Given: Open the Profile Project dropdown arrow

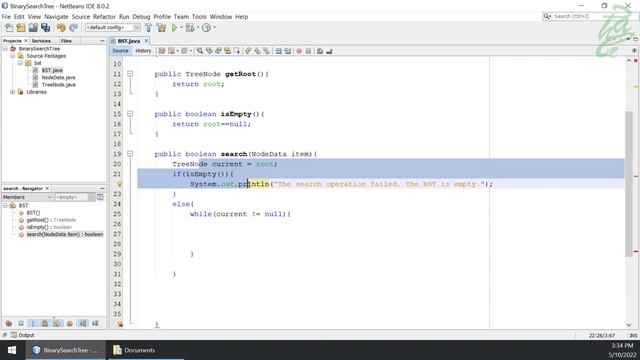Looking at the screenshot, I should [214, 28].
